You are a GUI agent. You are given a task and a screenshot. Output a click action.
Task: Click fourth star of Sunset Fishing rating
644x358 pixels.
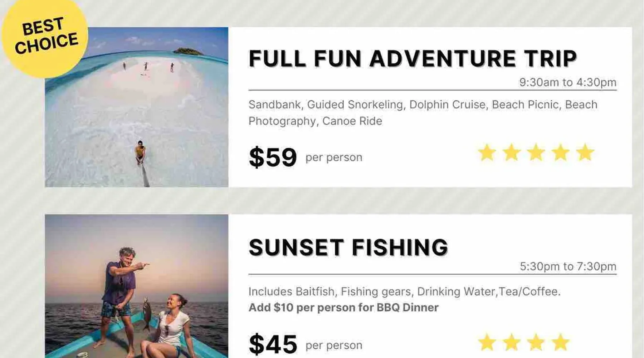(561, 343)
